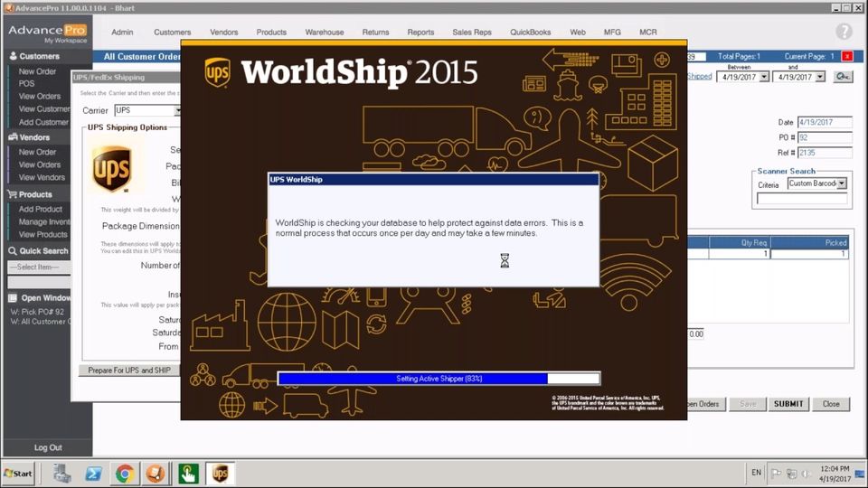Open the Products menu in top bar
The width and height of the screenshot is (868, 488).
tap(271, 33)
